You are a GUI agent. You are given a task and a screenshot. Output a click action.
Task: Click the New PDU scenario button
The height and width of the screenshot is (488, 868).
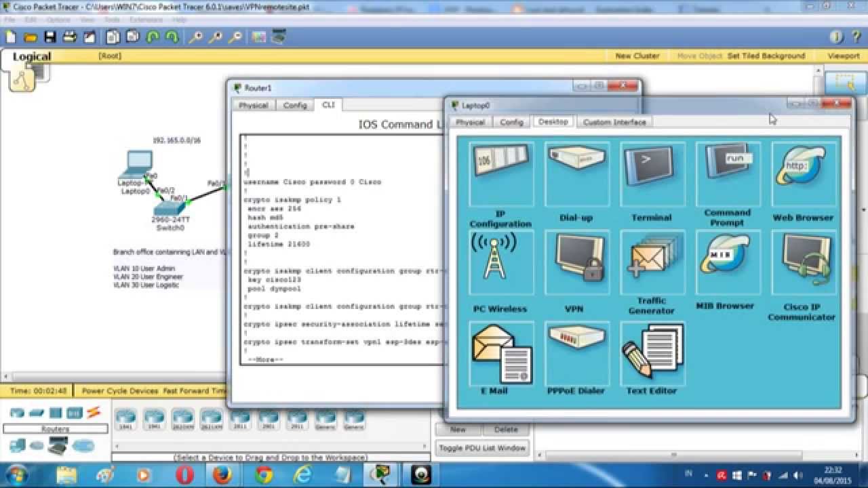click(x=458, y=429)
